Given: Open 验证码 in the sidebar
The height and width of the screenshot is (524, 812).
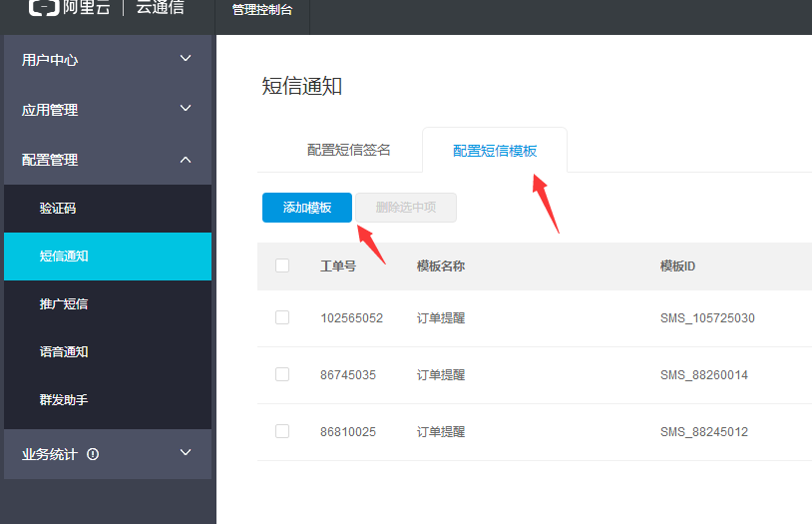Looking at the screenshot, I should [x=58, y=209].
